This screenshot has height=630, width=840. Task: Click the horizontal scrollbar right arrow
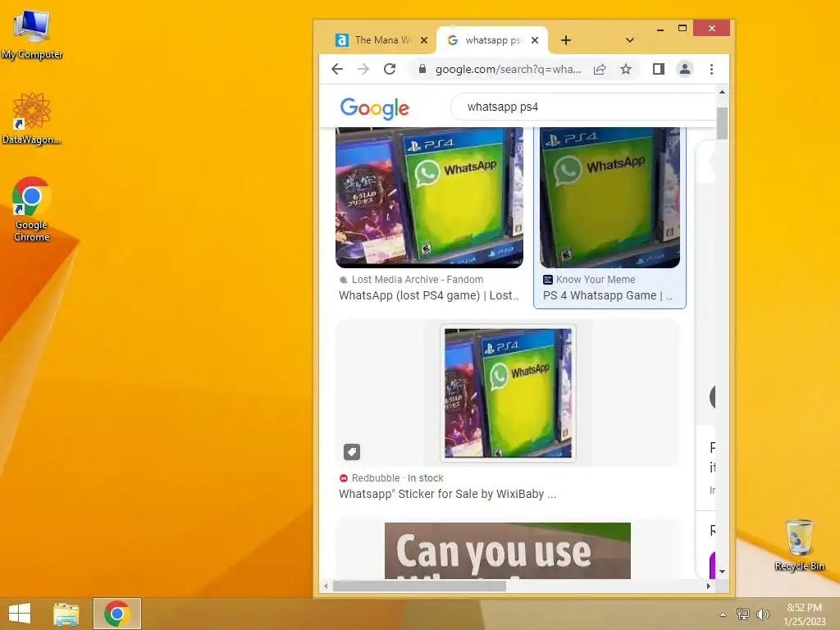(x=708, y=586)
